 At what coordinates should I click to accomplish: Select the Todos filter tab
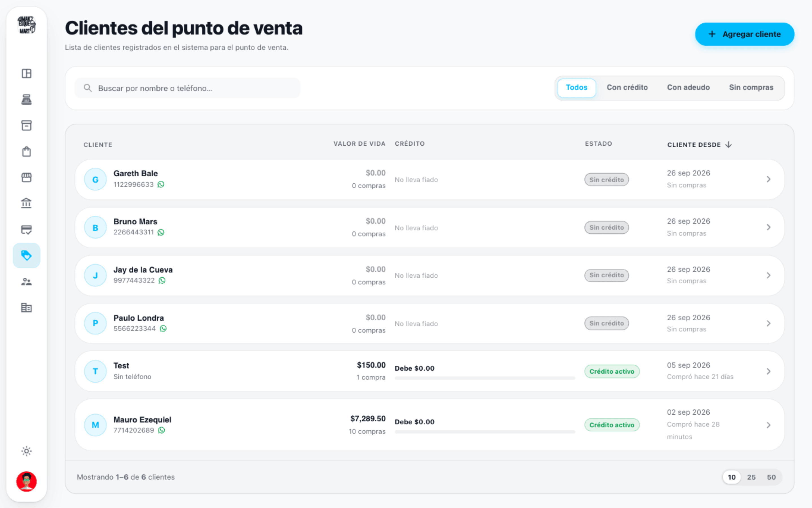[x=577, y=88]
